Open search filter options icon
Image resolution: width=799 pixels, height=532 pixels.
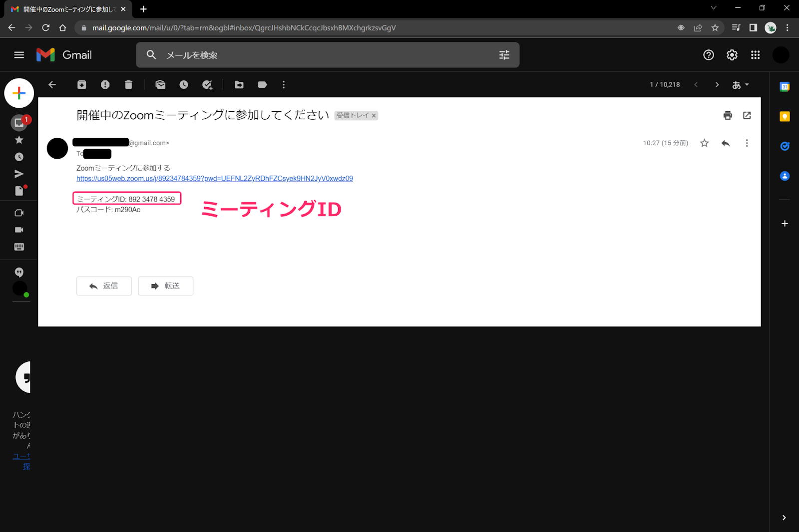504,55
